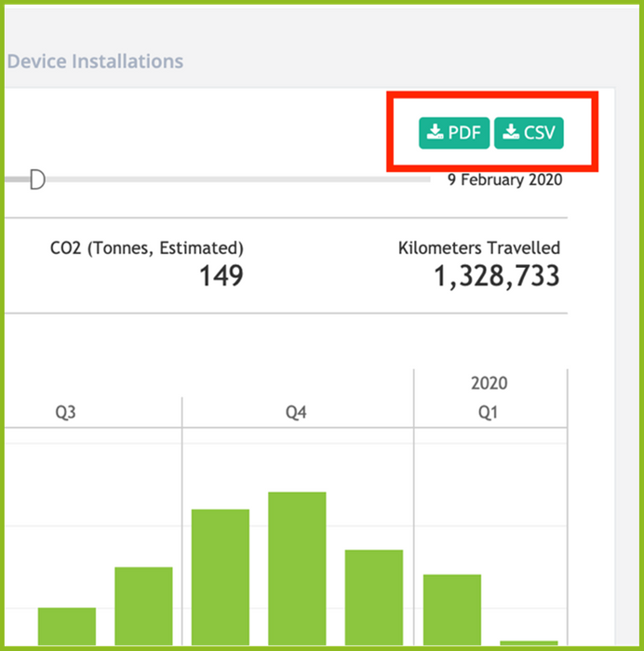Download the report as PDF
644x651 pixels.
(x=454, y=133)
